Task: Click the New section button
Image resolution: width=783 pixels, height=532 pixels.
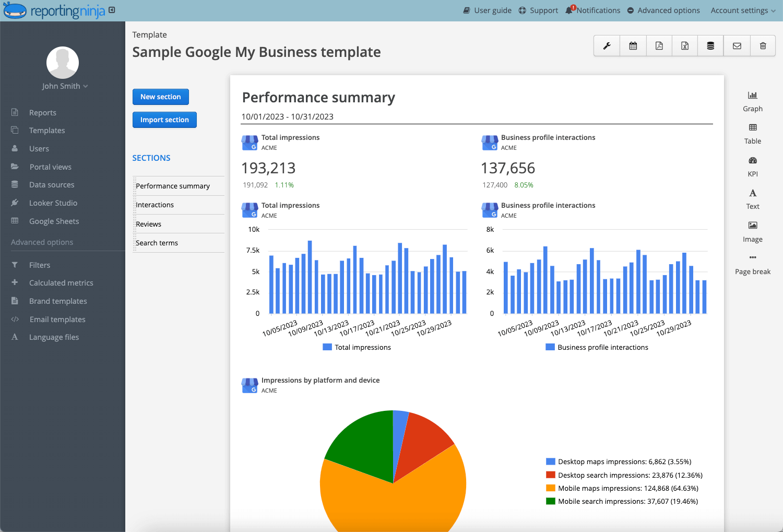Action: click(161, 97)
